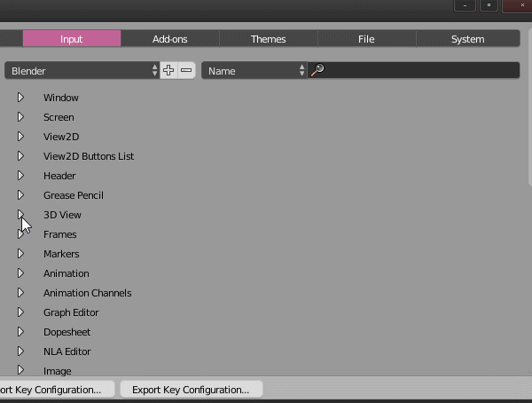Click the Screen label text
Image resolution: width=532 pixels, height=403 pixels.
(x=59, y=117)
